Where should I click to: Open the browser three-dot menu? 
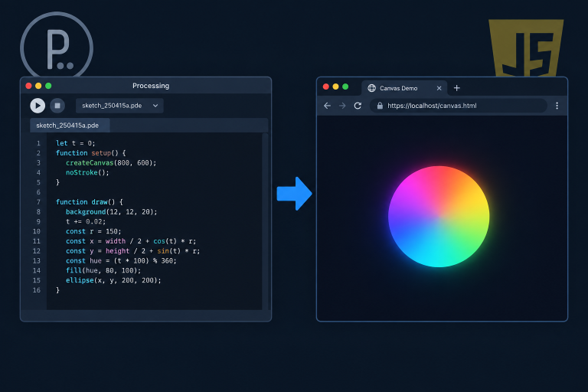pos(557,106)
